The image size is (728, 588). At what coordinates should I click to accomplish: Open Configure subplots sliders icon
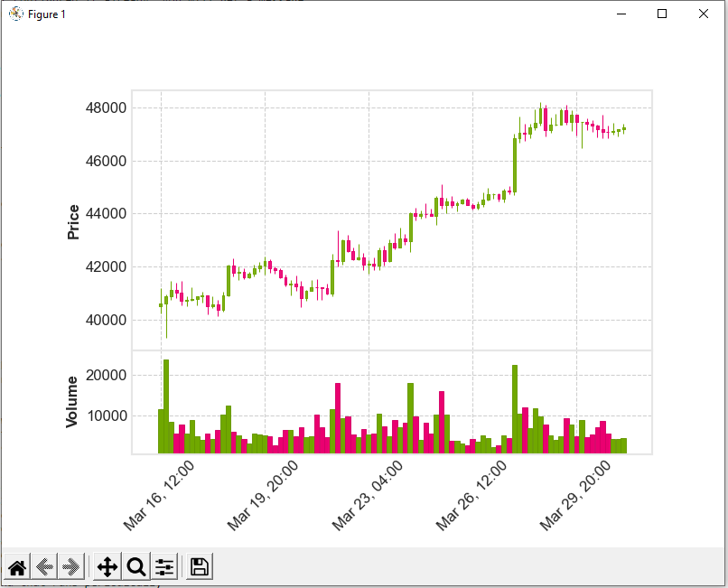coord(164,567)
